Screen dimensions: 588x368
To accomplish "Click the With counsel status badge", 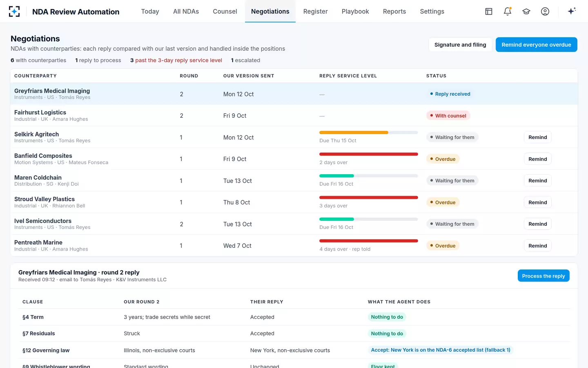I will (x=448, y=116).
